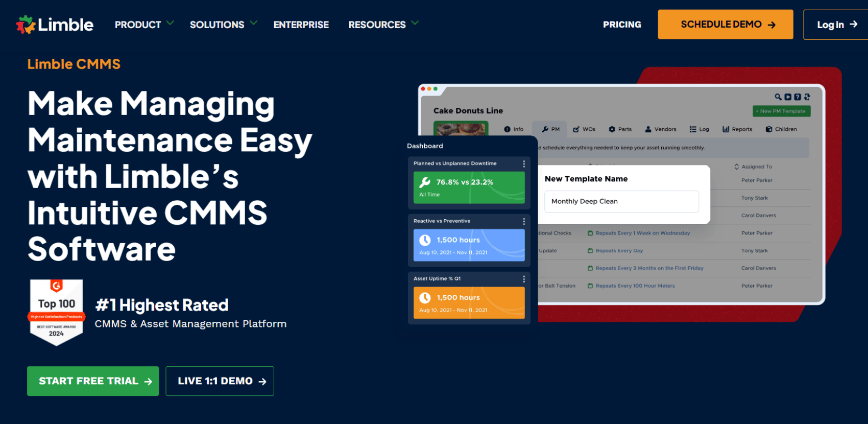Viewport: 868px width, 424px height.
Task: Click the G2 Top 100 badge
Action: point(57,312)
